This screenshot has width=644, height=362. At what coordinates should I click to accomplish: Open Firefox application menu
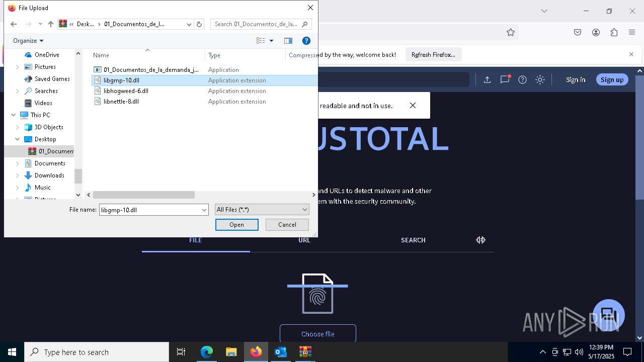click(632, 32)
